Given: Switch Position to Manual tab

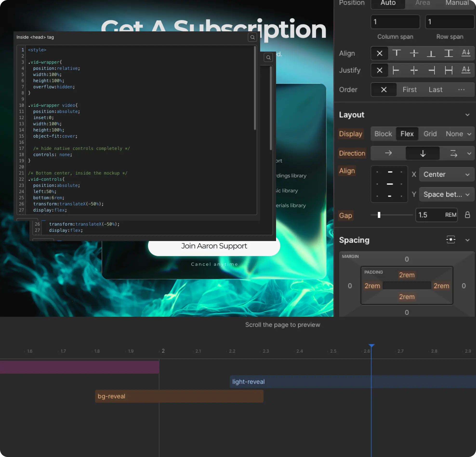Looking at the screenshot, I should (x=457, y=3).
